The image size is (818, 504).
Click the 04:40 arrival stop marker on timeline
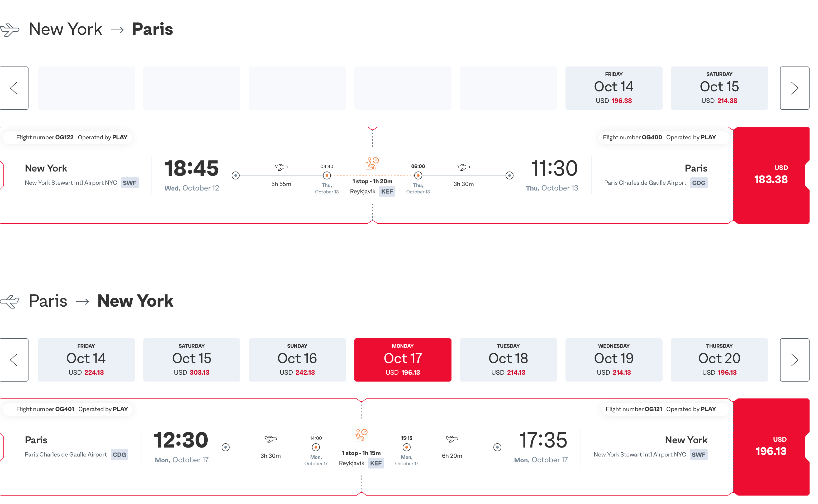pyautogui.click(x=327, y=175)
